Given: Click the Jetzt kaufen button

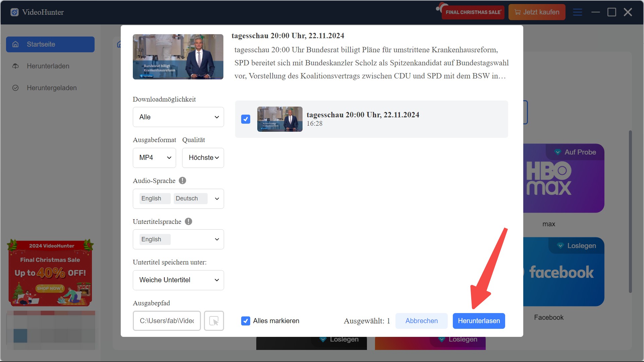Looking at the screenshot, I should [537, 12].
